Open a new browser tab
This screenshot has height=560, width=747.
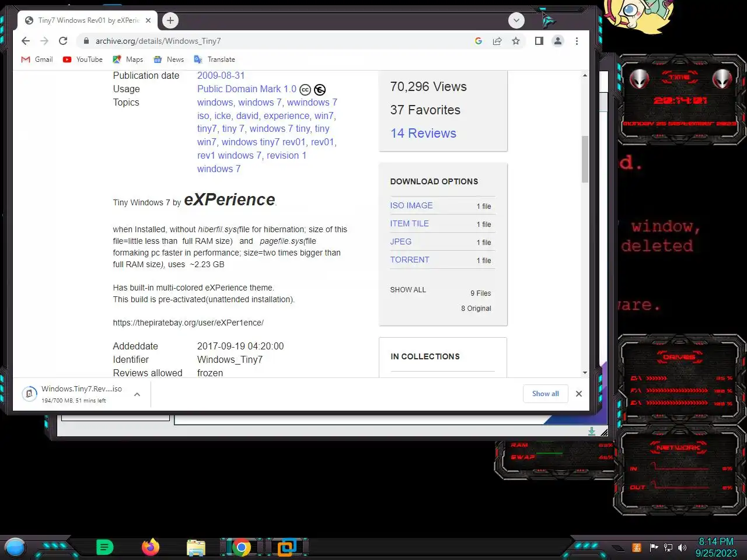click(170, 20)
